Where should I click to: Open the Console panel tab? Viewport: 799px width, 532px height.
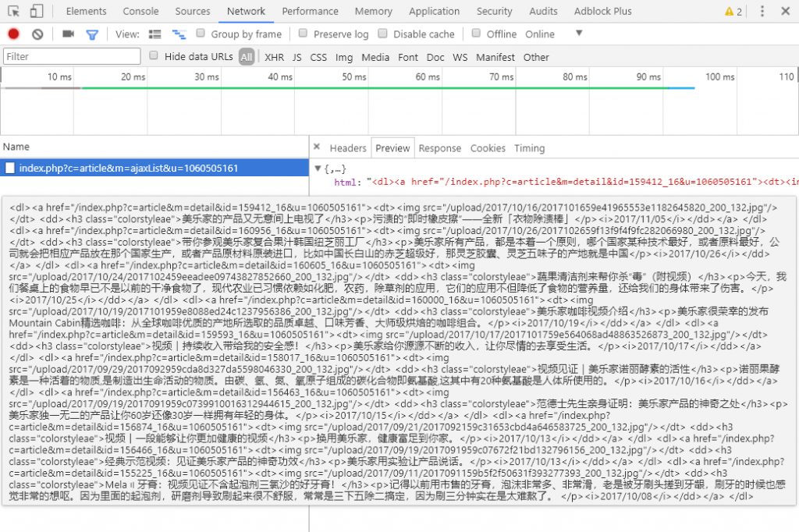pyautogui.click(x=140, y=12)
